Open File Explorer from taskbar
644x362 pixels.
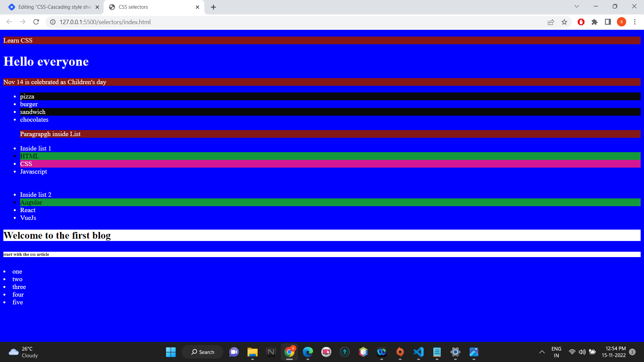point(252,352)
